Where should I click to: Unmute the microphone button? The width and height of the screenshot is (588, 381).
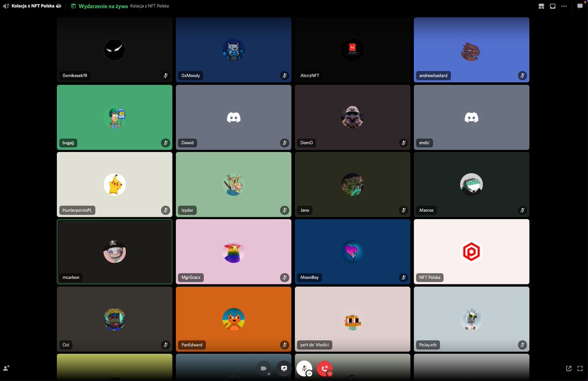304,368
